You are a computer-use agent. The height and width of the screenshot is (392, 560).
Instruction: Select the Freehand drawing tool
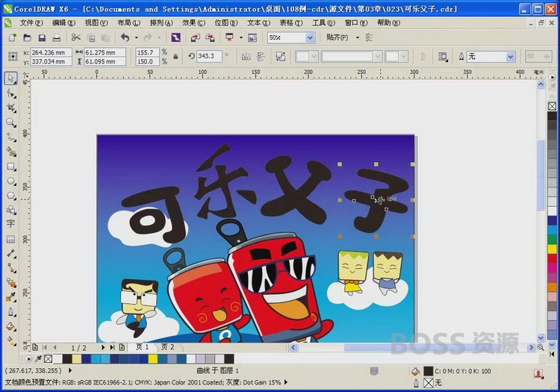[11, 137]
